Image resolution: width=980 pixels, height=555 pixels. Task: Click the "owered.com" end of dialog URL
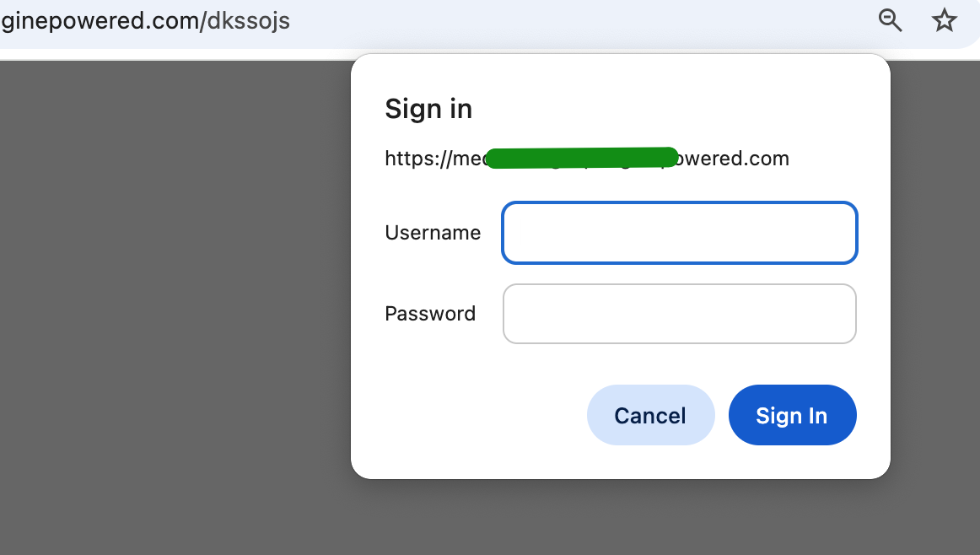[733, 159]
